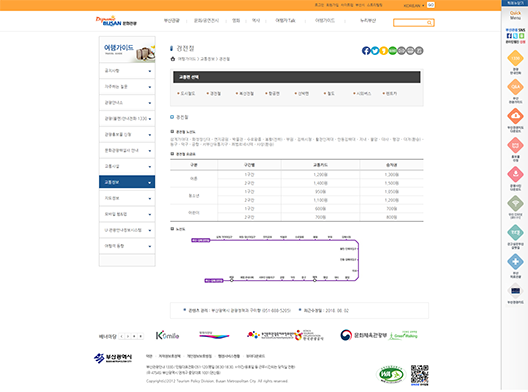
Task: Expand the highlighted blue sidebar menu item
Action: click(127, 182)
